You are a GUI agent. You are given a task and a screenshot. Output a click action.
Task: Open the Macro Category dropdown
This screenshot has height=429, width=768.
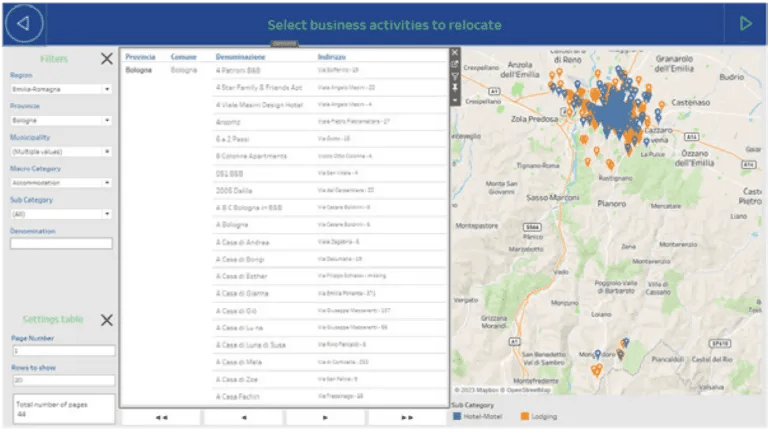tap(61, 183)
